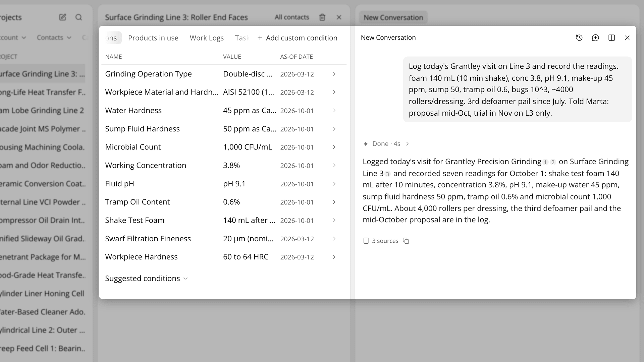The width and height of the screenshot is (644, 362).
Task: Open the projects search magnifier icon
Action: point(78,17)
